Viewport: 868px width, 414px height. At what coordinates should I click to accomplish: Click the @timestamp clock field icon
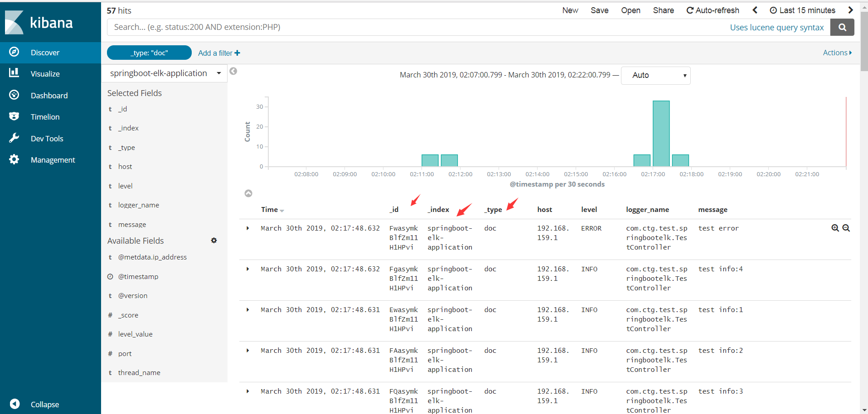point(110,276)
